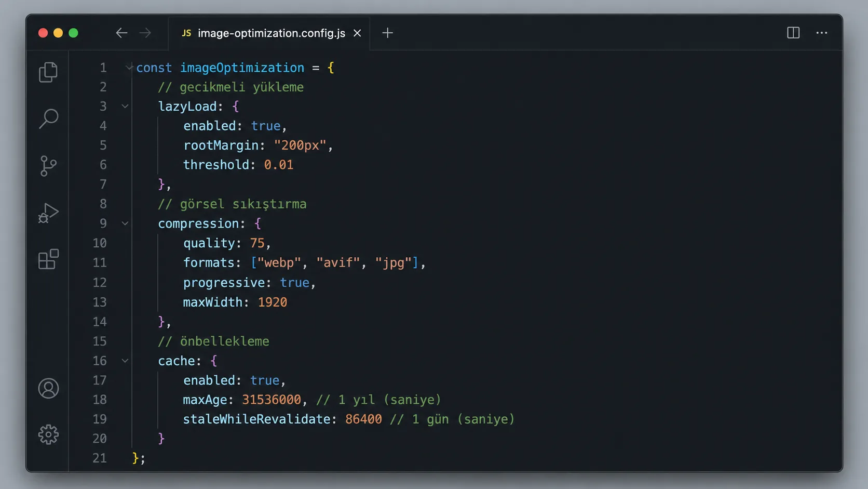The height and width of the screenshot is (489, 868).
Task: Collapse the cache block fold chevron
Action: [125, 361]
